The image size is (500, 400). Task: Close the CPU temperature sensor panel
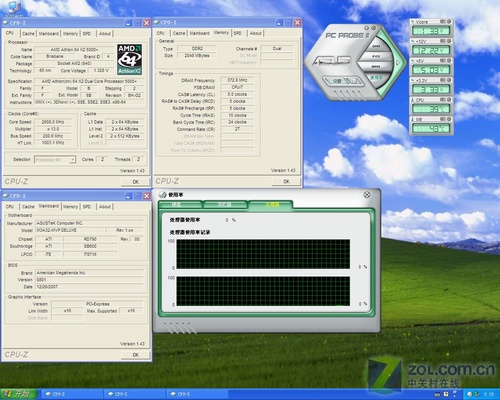click(449, 100)
